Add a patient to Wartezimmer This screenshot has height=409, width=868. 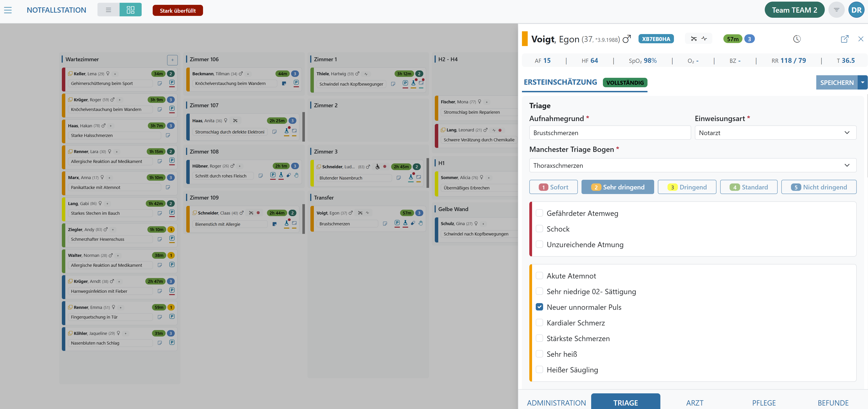[172, 60]
